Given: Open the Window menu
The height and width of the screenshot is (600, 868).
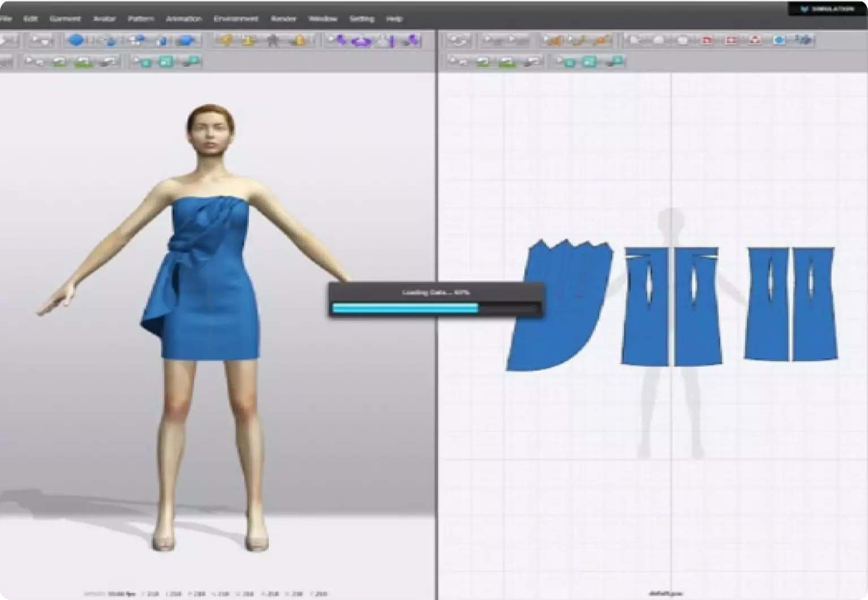Looking at the screenshot, I should [x=323, y=19].
